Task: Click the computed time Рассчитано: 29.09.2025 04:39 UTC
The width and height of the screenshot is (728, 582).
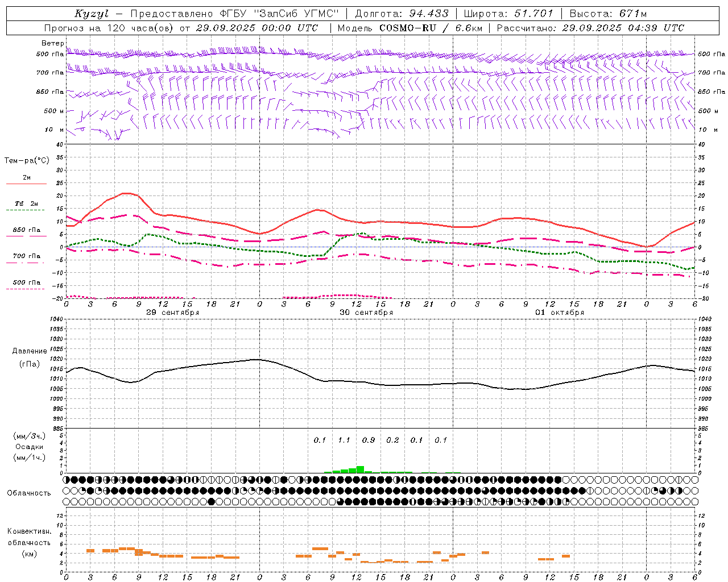Action: tap(590, 28)
